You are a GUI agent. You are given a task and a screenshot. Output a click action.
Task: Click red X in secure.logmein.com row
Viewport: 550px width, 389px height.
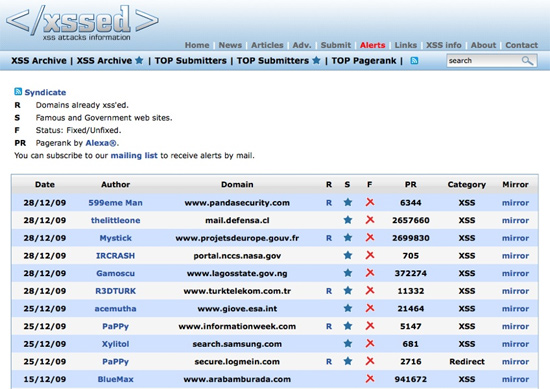370,361
